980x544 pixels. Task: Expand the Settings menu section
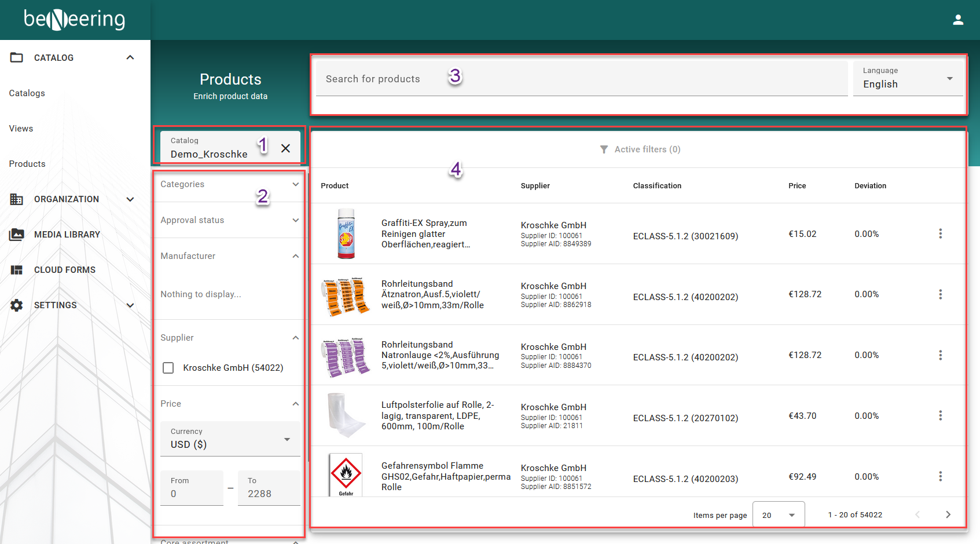[x=130, y=305]
